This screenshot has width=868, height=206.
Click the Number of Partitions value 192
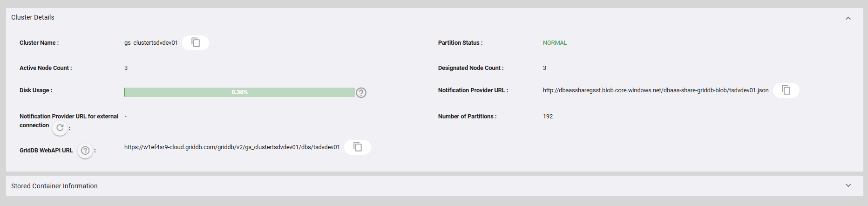click(x=548, y=117)
